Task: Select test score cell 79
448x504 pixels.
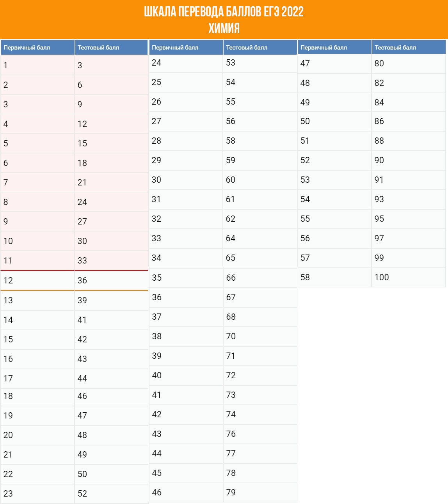Action: (x=260, y=493)
